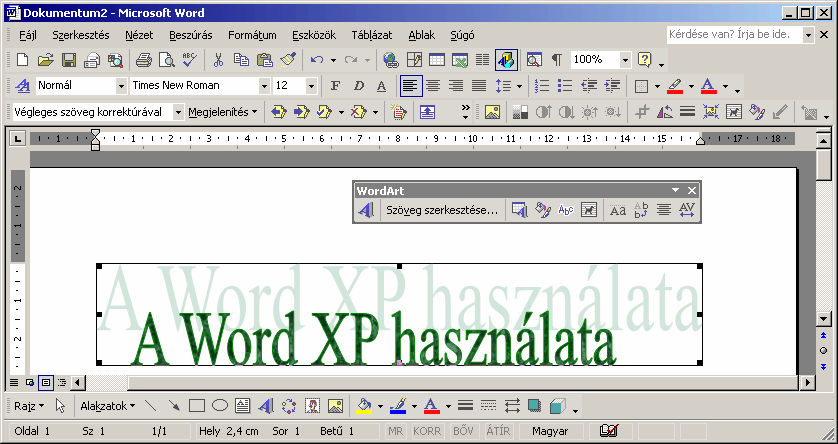Click the KORR status bar indicator

(427, 431)
